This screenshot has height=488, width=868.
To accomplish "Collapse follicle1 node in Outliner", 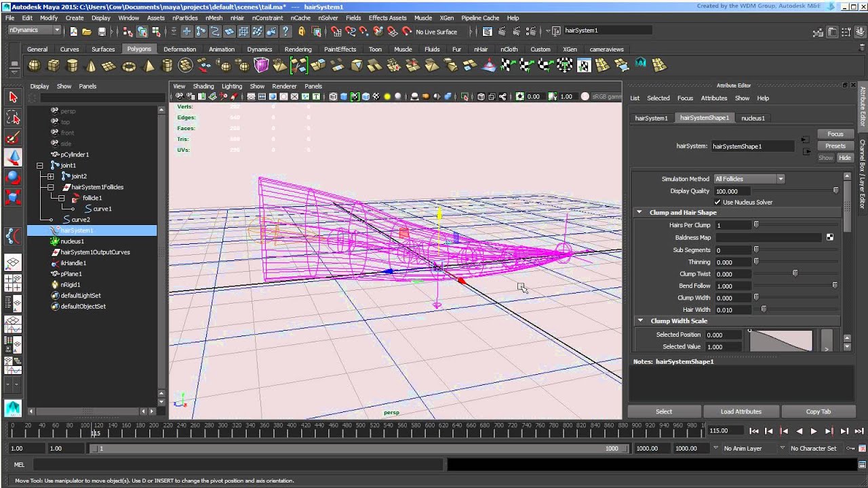I will click(61, 198).
